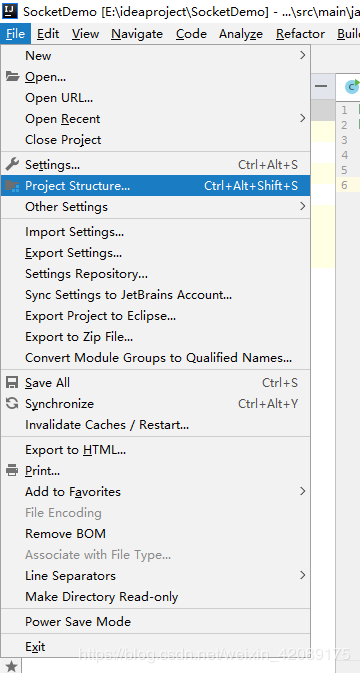Click the Synchronize refresh icon
Image resolution: width=360 pixels, height=673 pixels.
(x=12, y=403)
